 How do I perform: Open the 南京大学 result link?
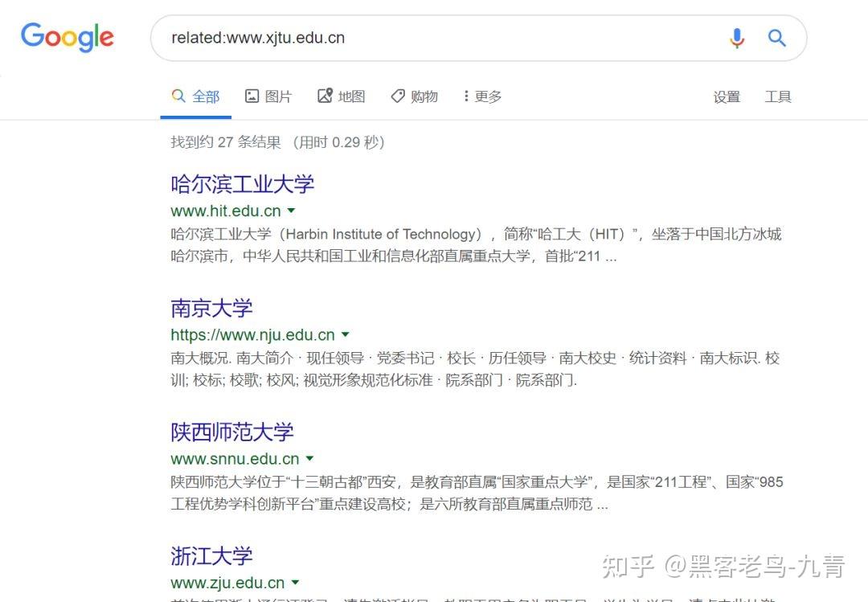211,309
